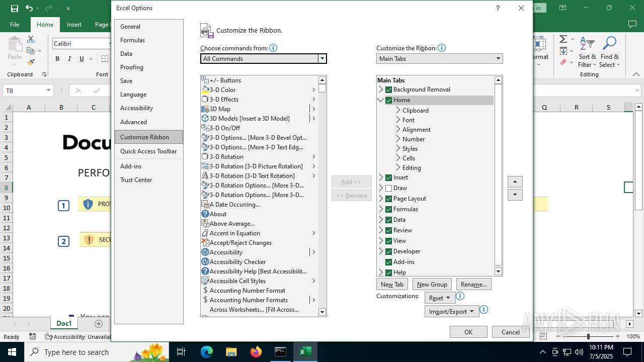This screenshot has width=644, height=362.
Task: Click the zoom slider in status bar
Action: [x=588, y=336]
